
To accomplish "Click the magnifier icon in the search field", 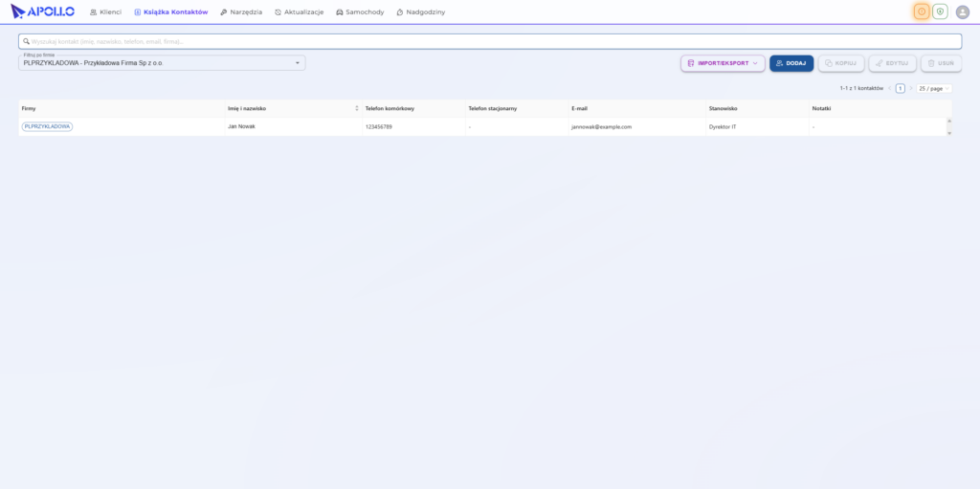I will pyautogui.click(x=26, y=41).
